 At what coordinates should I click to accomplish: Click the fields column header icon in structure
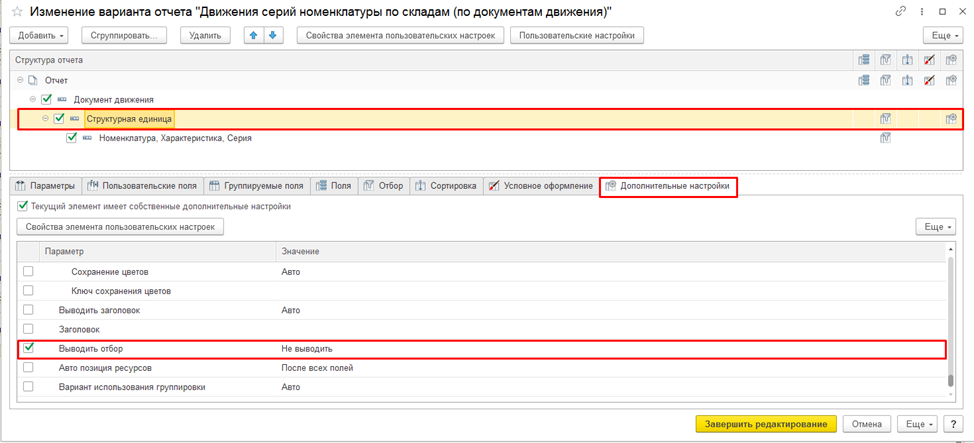pos(863,60)
